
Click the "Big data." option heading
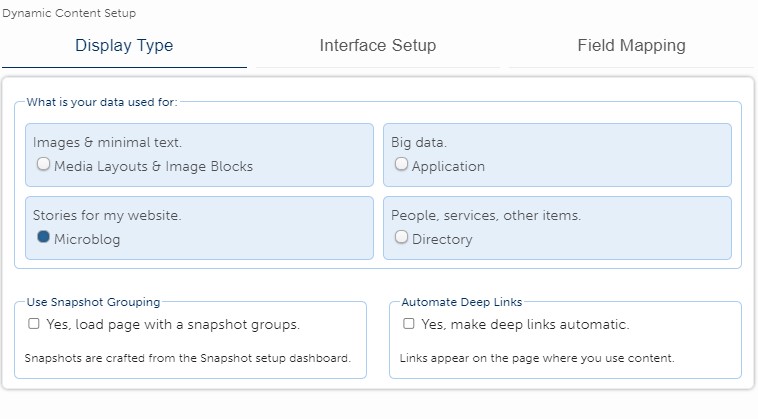click(419, 143)
